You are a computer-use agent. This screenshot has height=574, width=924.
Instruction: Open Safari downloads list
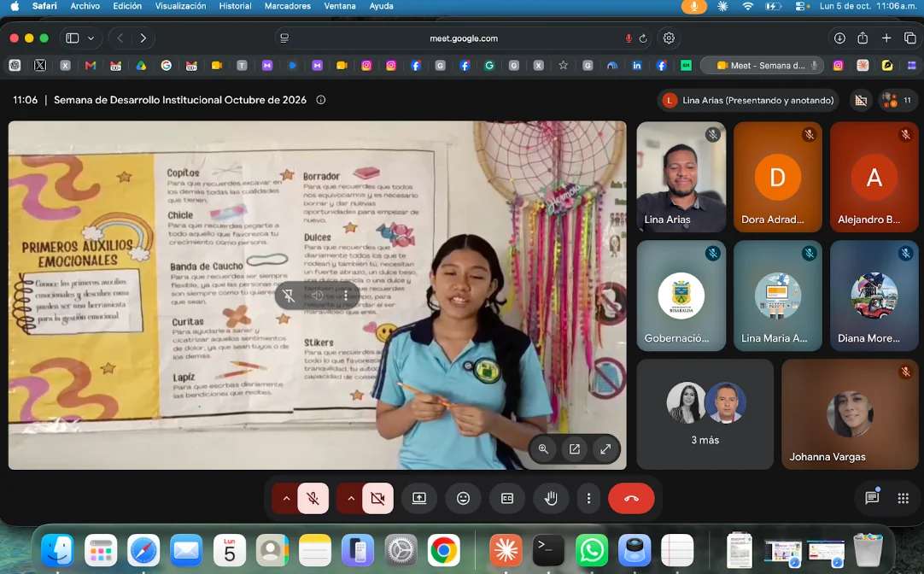pyautogui.click(x=839, y=38)
